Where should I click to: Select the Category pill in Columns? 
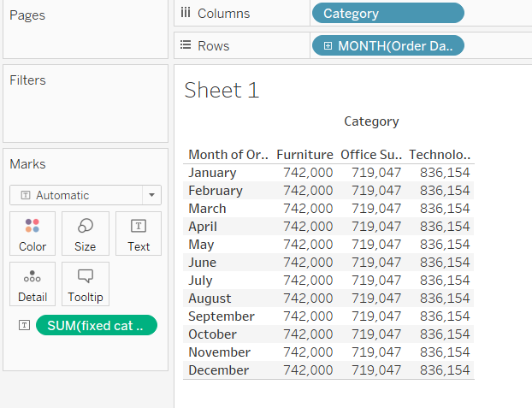(388, 14)
